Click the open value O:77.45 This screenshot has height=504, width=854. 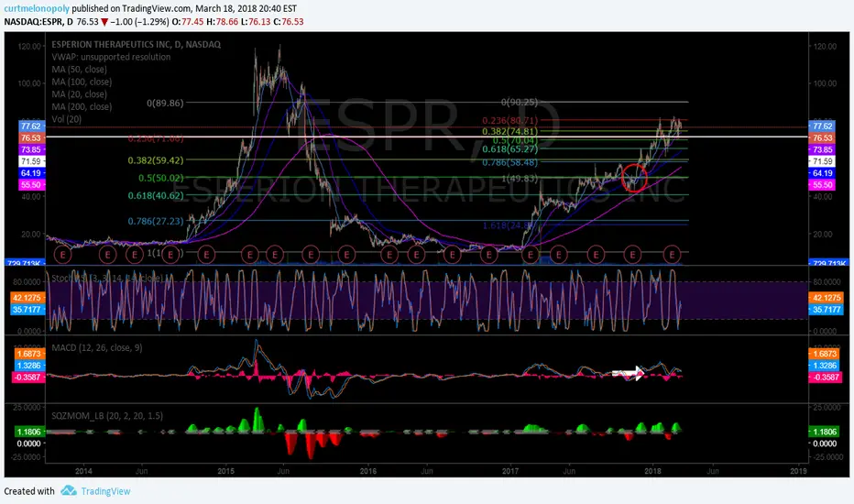click(187, 22)
